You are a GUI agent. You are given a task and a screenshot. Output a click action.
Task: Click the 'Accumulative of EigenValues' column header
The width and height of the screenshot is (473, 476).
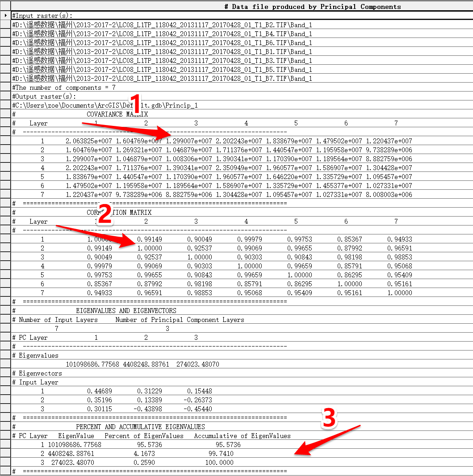pos(242,436)
